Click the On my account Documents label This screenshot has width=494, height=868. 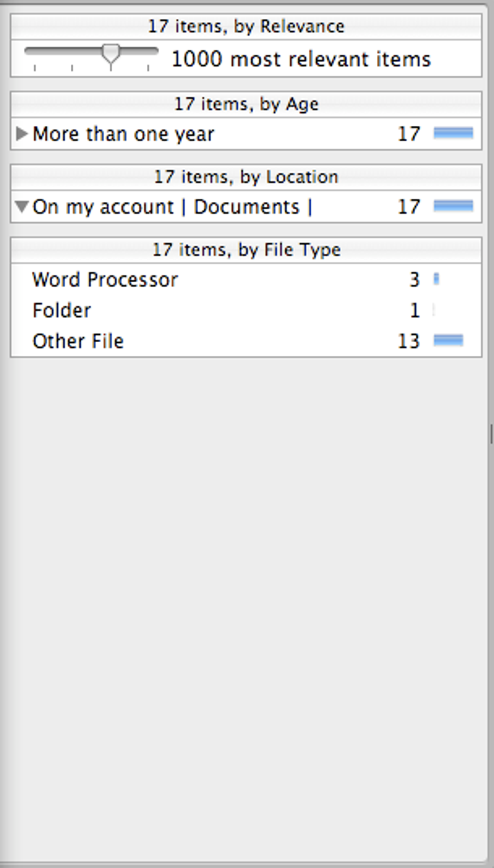(x=172, y=207)
